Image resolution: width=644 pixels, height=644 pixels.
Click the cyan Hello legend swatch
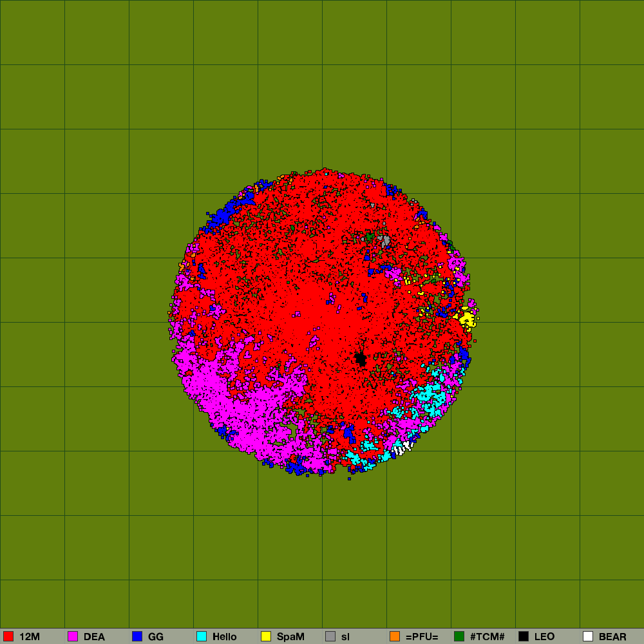[202, 636]
